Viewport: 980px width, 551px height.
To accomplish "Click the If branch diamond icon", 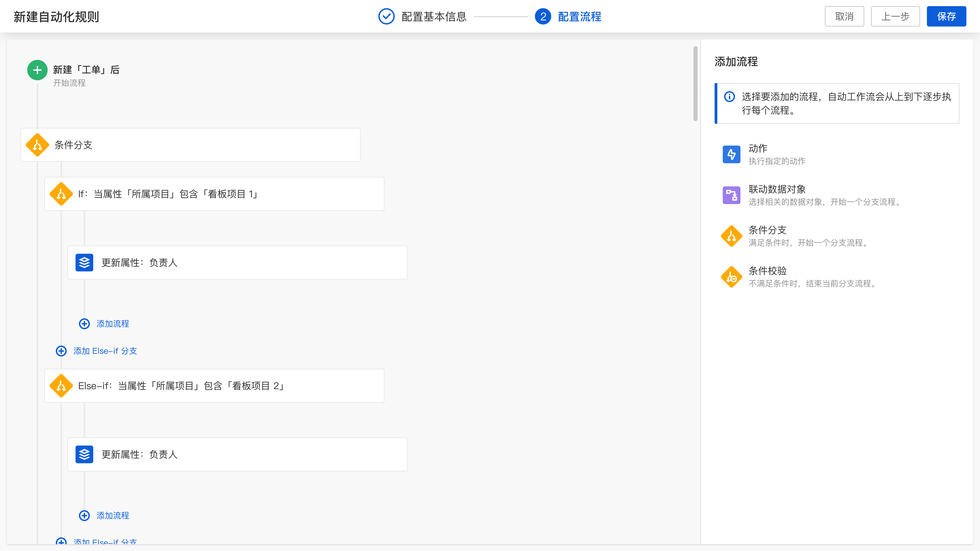I will (61, 194).
